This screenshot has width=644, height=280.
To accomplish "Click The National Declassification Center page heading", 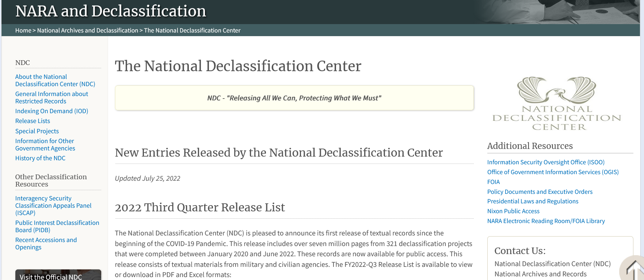I will coord(238,66).
